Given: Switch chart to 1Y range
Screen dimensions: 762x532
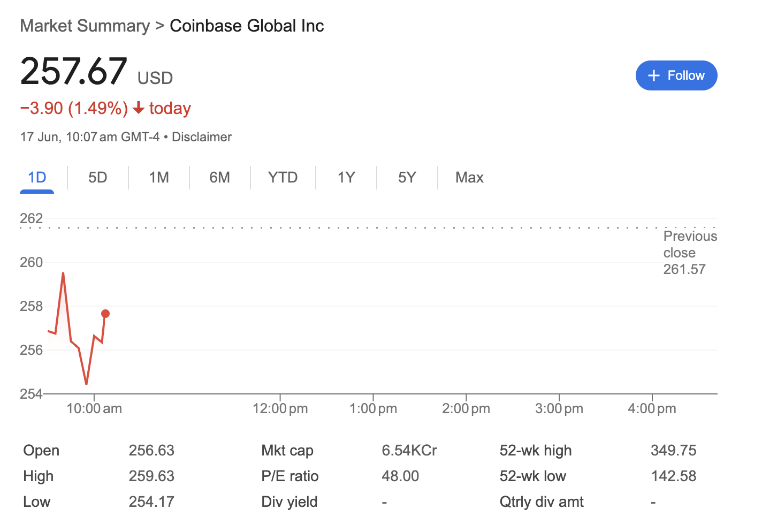Looking at the screenshot, I should [x=346, y=178].
